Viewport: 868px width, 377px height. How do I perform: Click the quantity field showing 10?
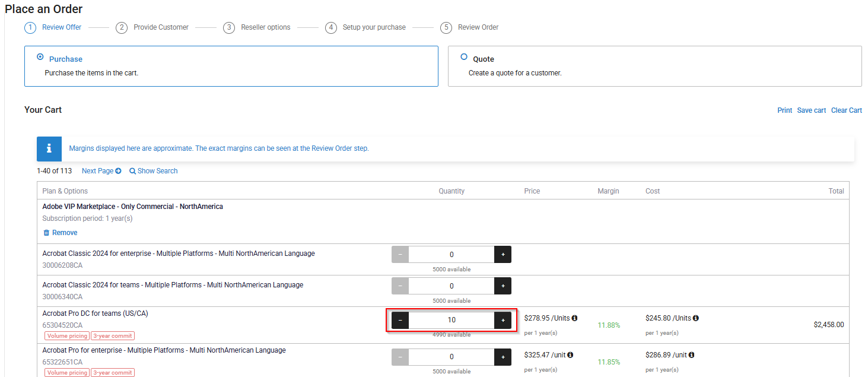click(451, 320)
